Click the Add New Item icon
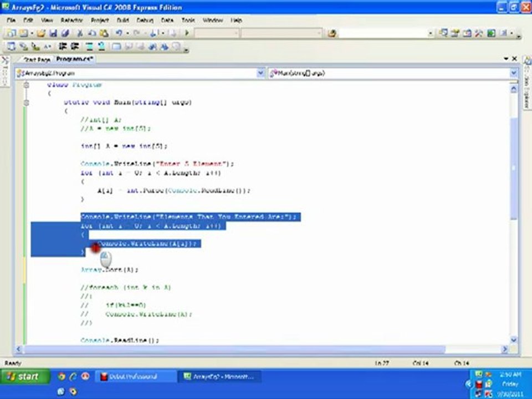 [23, 33]
